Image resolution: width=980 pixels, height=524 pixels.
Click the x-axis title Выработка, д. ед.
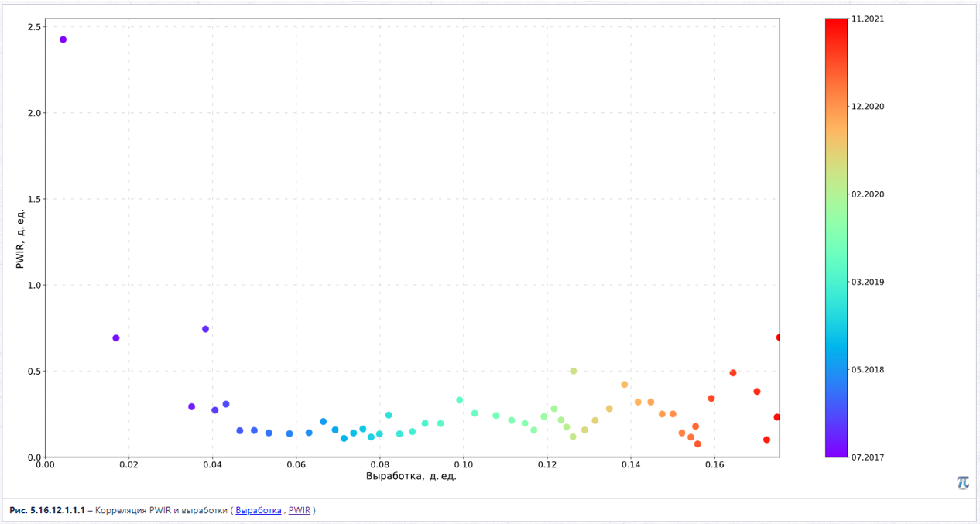coord(411,476)
